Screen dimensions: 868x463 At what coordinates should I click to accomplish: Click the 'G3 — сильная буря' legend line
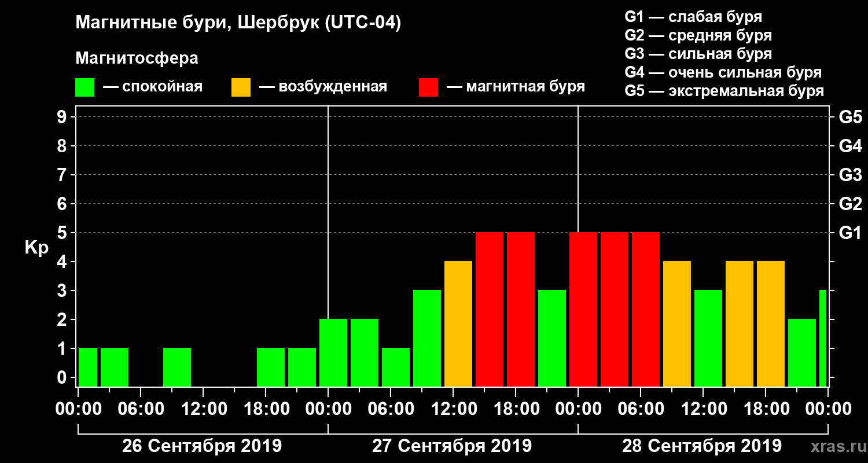pos(698,54)
